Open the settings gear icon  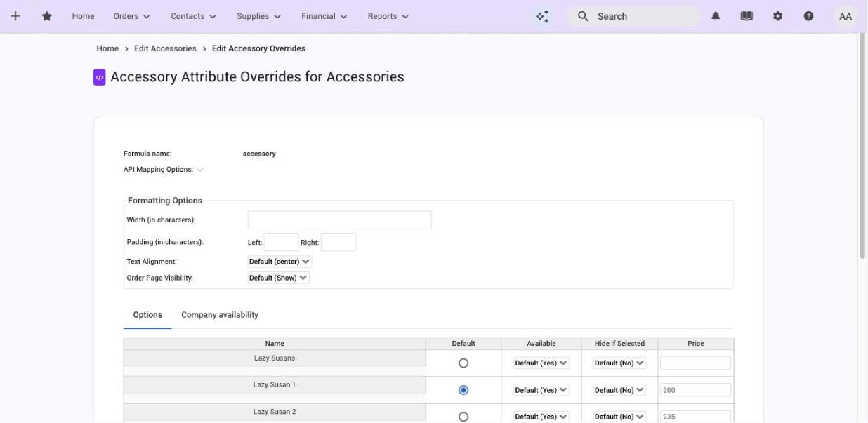click(777, 16)
